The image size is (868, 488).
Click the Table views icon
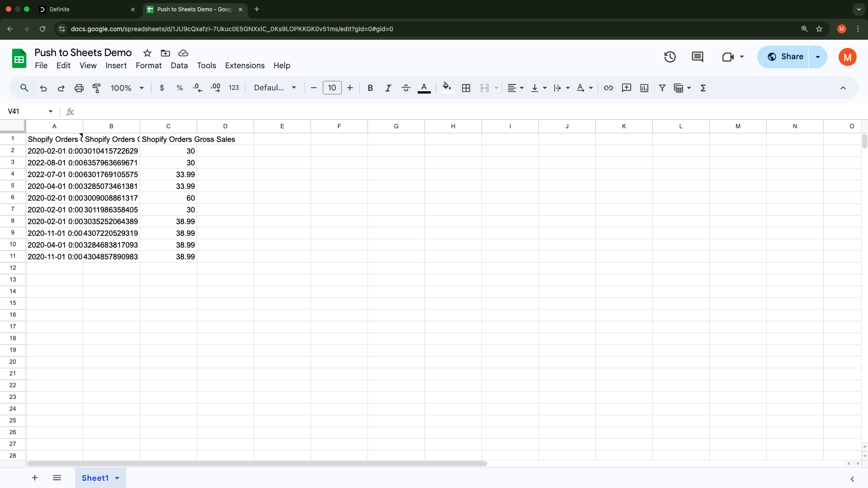[x=679, y=88]
